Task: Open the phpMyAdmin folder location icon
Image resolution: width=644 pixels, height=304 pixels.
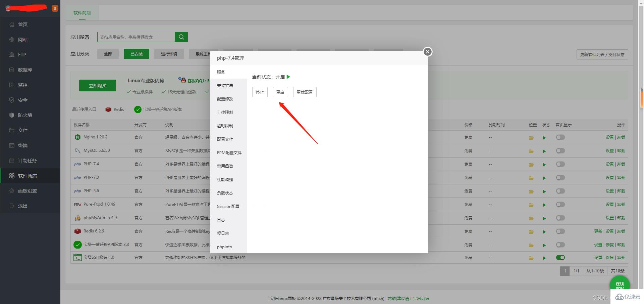Action: (x=531, y=218)
